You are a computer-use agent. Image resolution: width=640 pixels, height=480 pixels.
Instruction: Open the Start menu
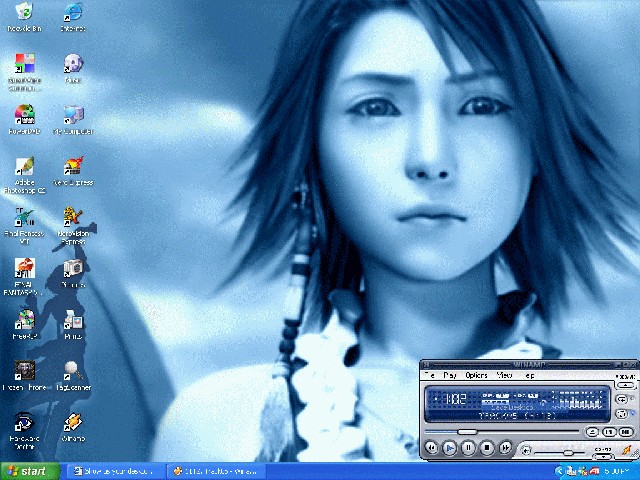(x=30, y=471)
